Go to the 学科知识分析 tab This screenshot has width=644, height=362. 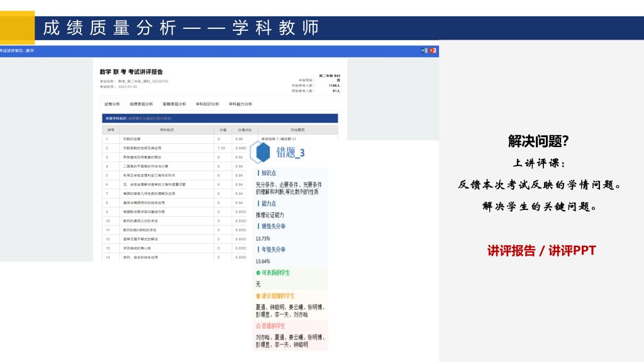208,104
